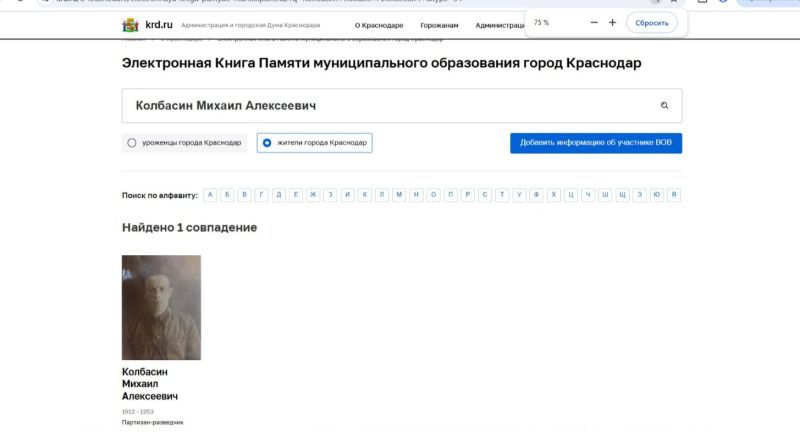Viewport: 800px width, 432px height.
Task: Filter alphabet search by letter С
Action: pyautogui.click(x=485, y=195)
